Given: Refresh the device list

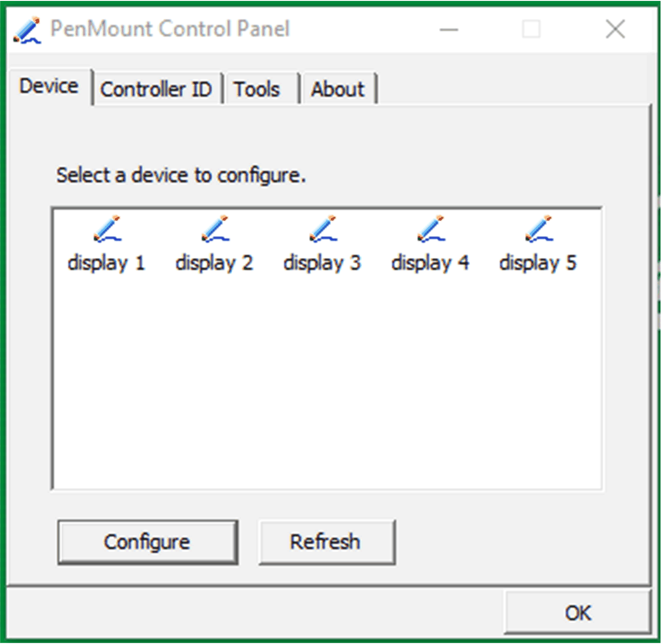Looking at the screenshot, I should [326, 542].
